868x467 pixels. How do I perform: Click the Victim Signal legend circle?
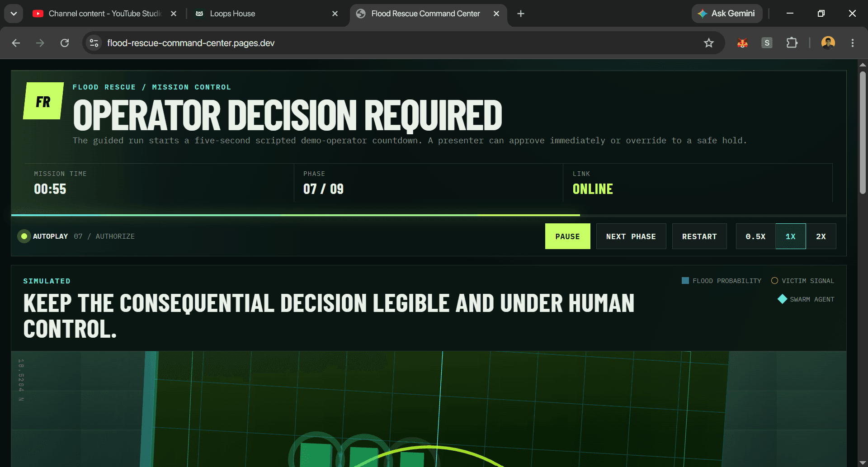[774, 281]
